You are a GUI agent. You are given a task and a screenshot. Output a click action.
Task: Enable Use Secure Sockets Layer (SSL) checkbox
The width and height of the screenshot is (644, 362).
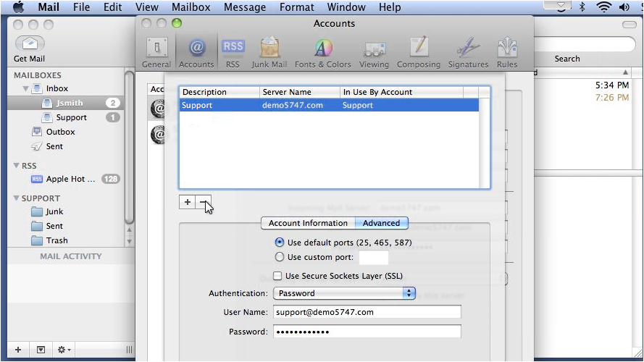click(277, 276)
